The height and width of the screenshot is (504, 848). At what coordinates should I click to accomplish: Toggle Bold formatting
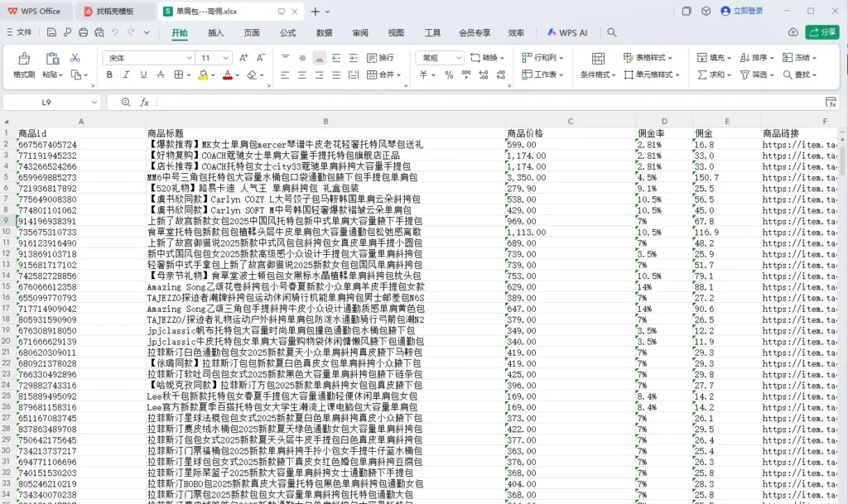[109, 74]
